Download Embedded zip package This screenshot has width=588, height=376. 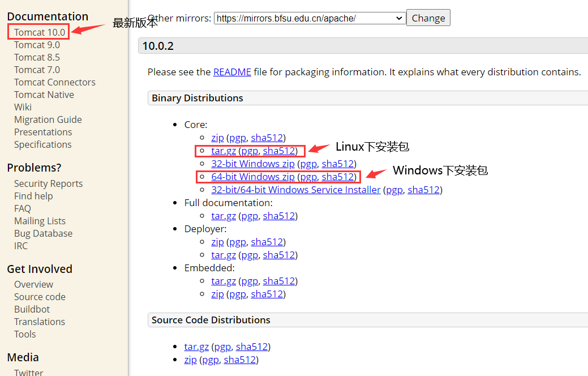tap(217, 294)
